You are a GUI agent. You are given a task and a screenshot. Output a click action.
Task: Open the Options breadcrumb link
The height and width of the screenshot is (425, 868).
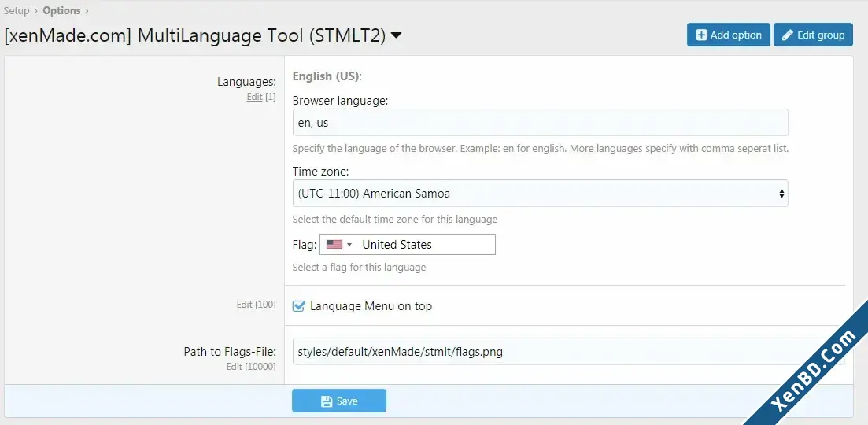pos(61,10)
